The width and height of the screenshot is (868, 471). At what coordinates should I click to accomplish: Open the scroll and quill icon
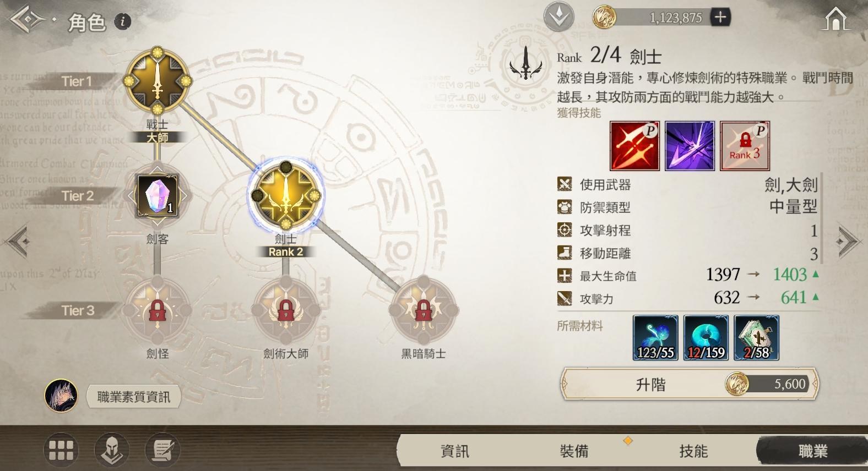(162, 450)
